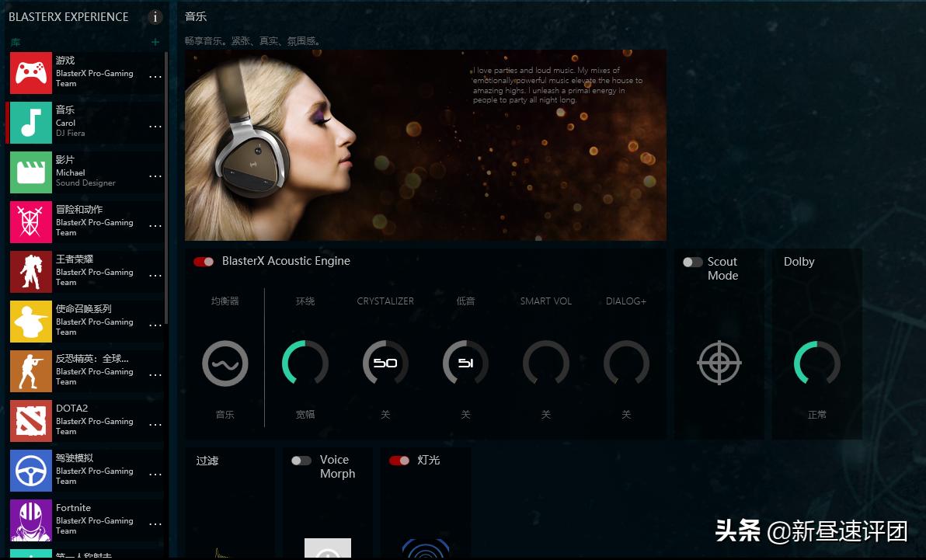This screenshot has height=560, width=926.
Task: Click the Scout Mode crosshair icon
Action: [x=719, y=363]
